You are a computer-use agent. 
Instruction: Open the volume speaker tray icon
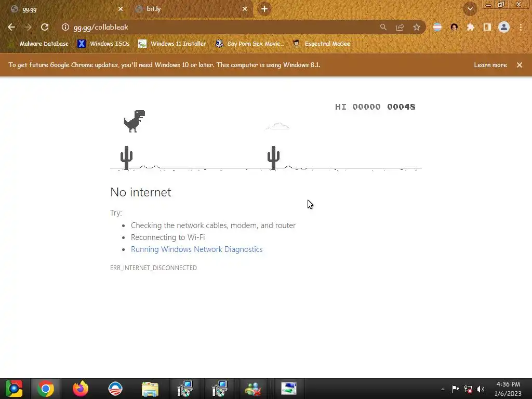[x=481, y=389]
